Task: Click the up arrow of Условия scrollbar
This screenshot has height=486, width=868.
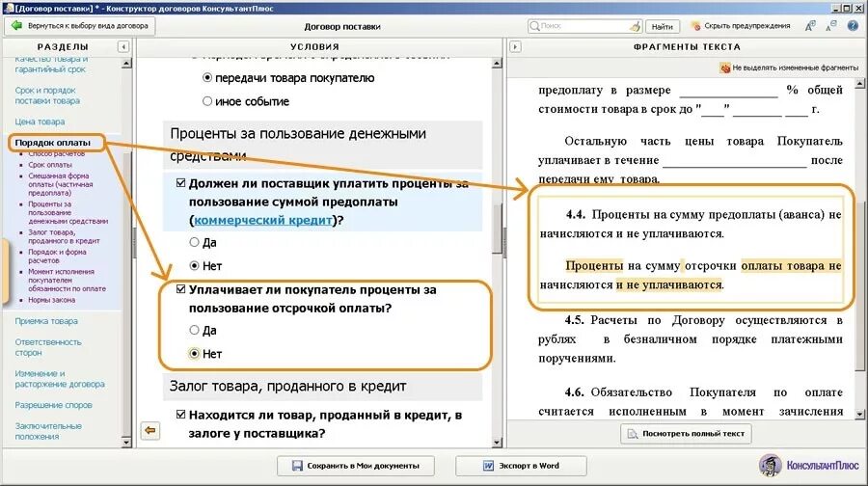Action: click(497, 64)
